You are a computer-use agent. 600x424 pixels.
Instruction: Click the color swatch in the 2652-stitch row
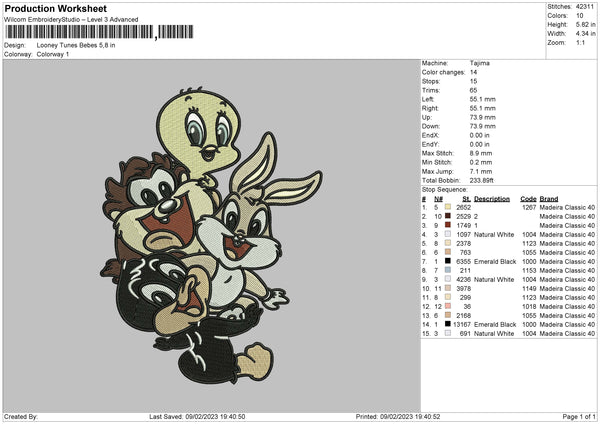tap(448, 207)
